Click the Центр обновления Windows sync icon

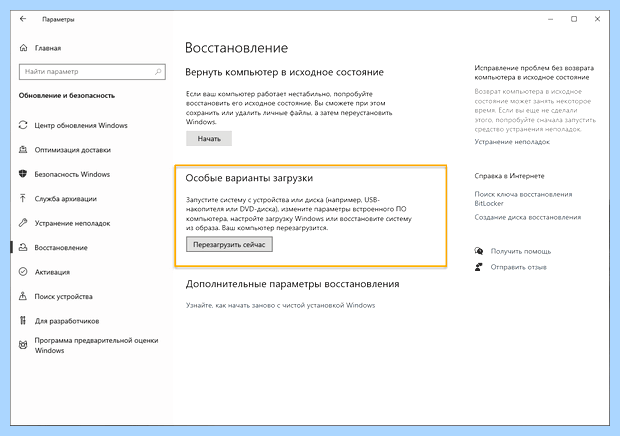[x=23, y=125]
